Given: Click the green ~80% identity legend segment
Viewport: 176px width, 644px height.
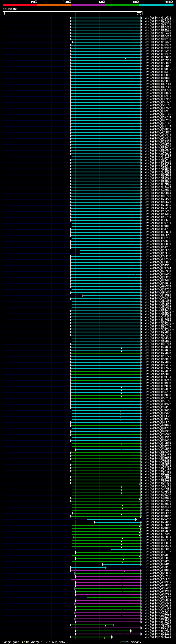Looking at the screenshot, I should (x=122, y=5).
